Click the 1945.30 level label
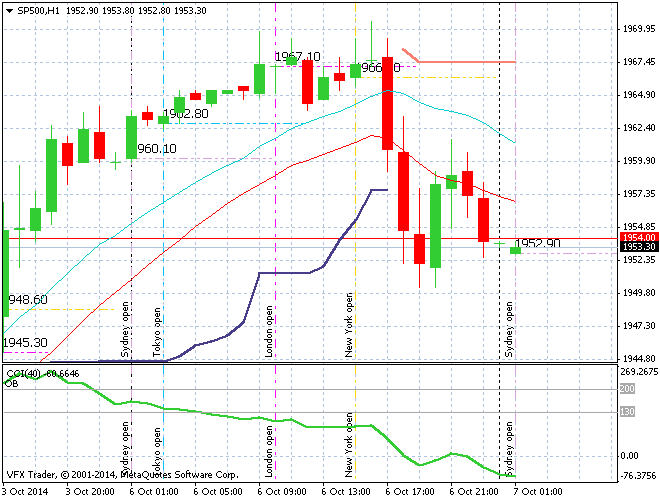Viewport: 660px width, 500px height. tap(25, 343)
